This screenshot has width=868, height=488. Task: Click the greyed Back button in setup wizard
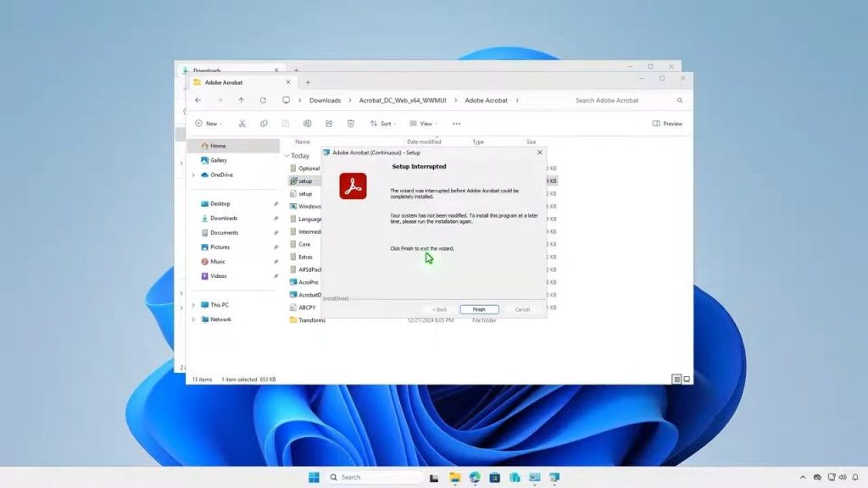[439, 309]
